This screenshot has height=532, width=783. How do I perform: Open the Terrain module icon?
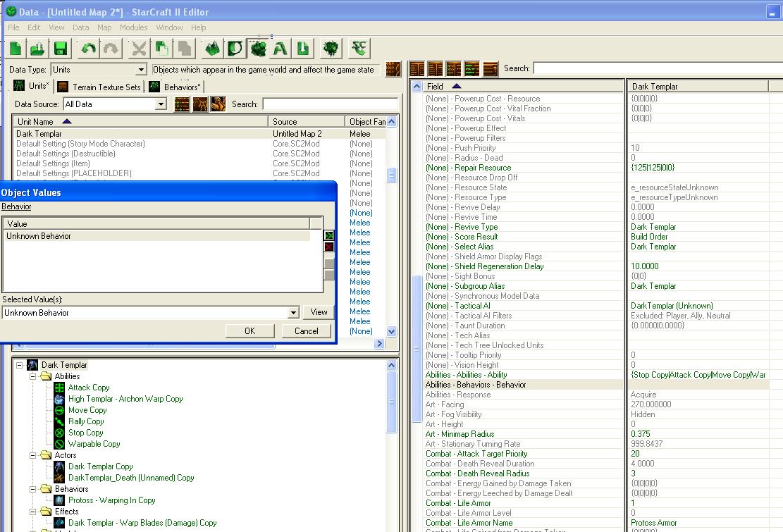pyautogui.click(x=212, y=49)
